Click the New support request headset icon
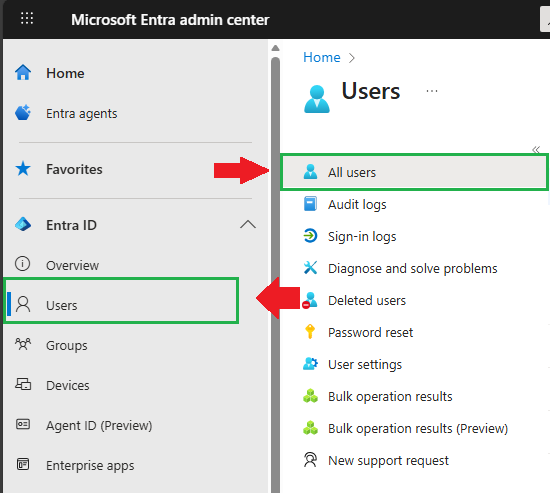Screen dimensions: 550x493 click(x=310, y=460)
